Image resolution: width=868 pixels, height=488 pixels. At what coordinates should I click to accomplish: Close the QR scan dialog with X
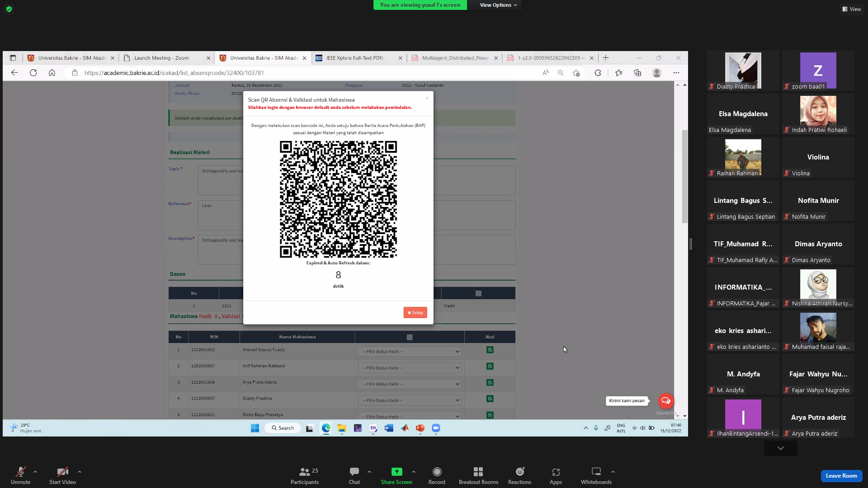(427, 98)
